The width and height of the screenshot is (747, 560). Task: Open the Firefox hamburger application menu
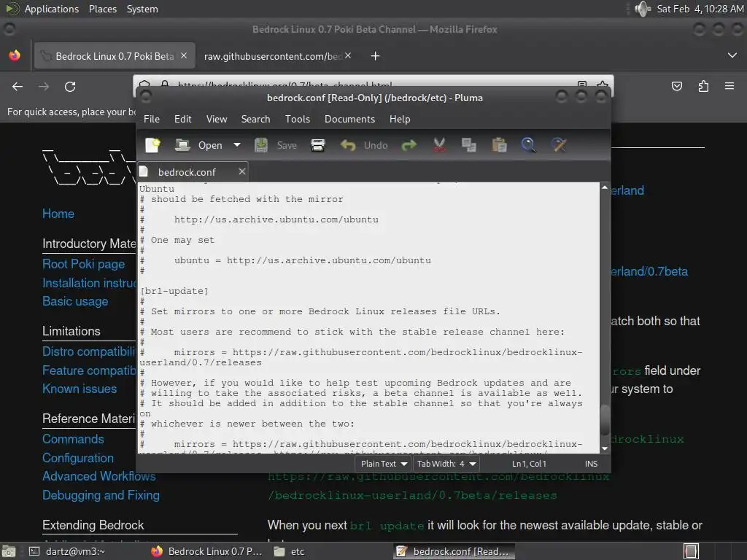coord(729,86)
